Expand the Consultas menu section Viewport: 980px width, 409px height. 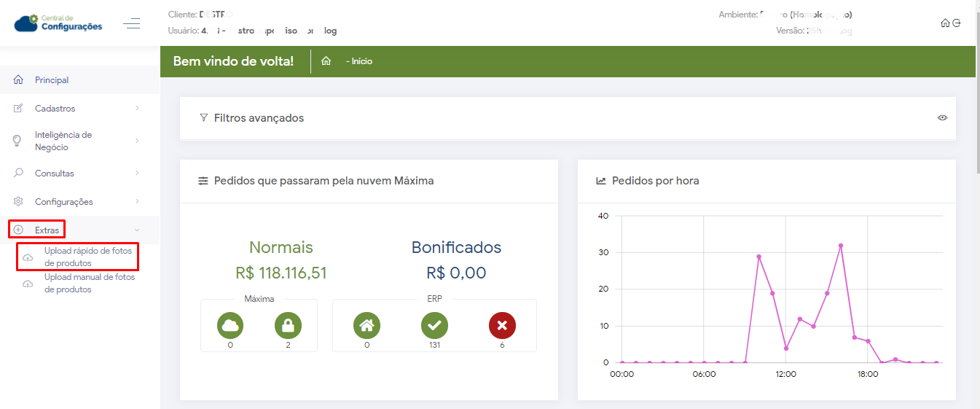[137, 174]
